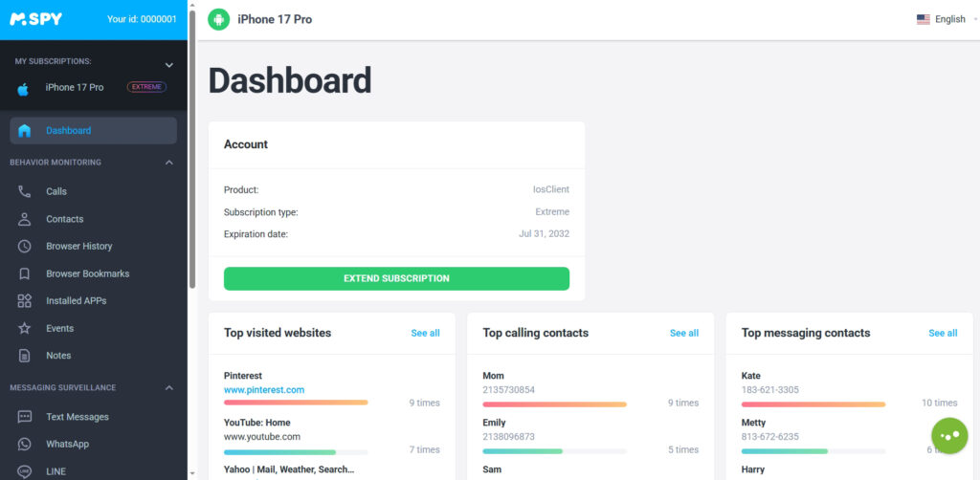Viewport: 980px width, 480px height.
Task: Expand the My Subscriptions chevron
Action: coord(169,65)
